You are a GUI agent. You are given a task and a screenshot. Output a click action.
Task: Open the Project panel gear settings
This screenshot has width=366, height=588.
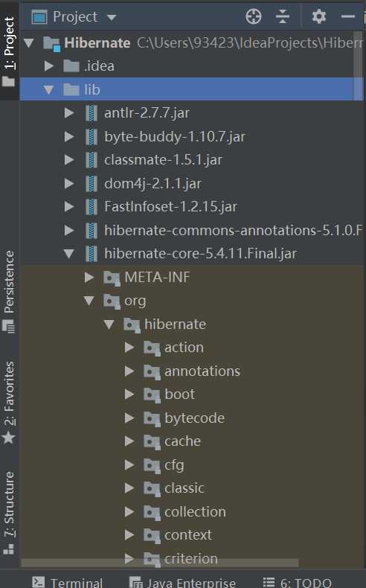(x=319, y=16)
